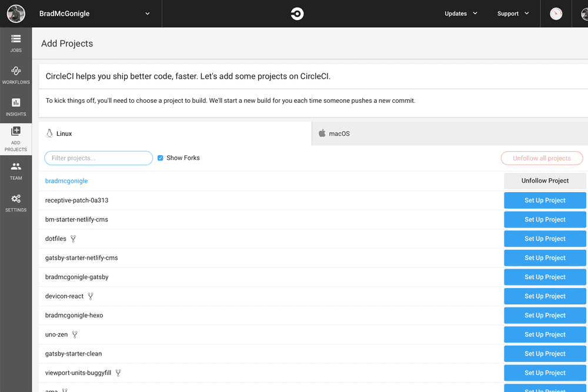Click the Linux penguin icon

pyautogui.click(x=49, y=133)
